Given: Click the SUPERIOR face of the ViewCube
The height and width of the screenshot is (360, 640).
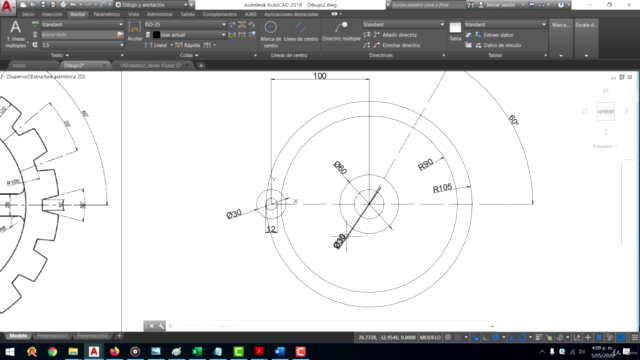Looking at the screenshot, I should [605, 111].
